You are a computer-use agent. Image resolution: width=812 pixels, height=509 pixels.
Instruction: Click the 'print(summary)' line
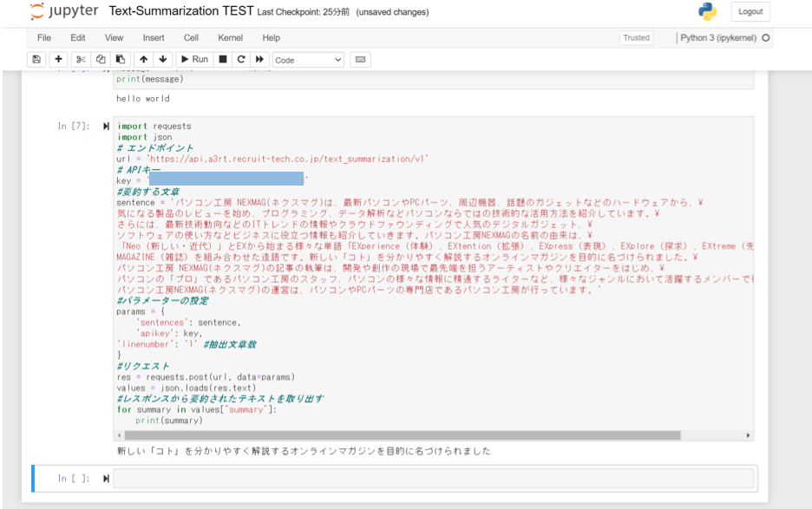(x=169, y=421)
